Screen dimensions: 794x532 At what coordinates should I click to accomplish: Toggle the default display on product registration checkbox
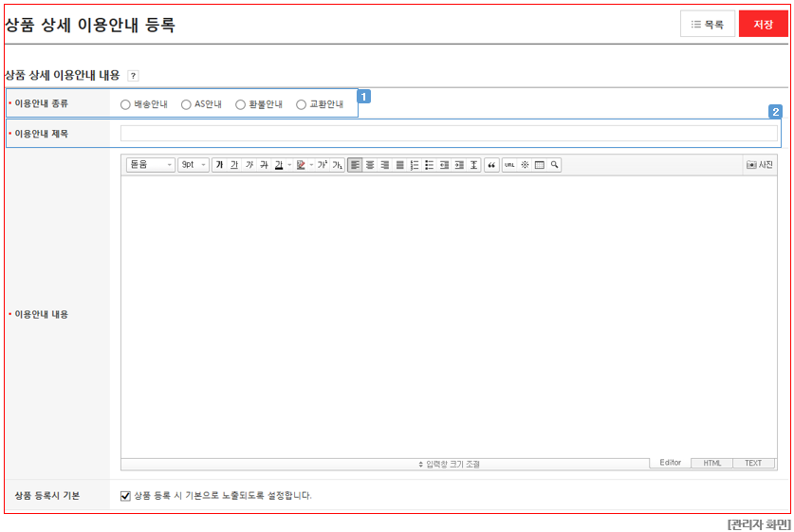coord(125,496)
